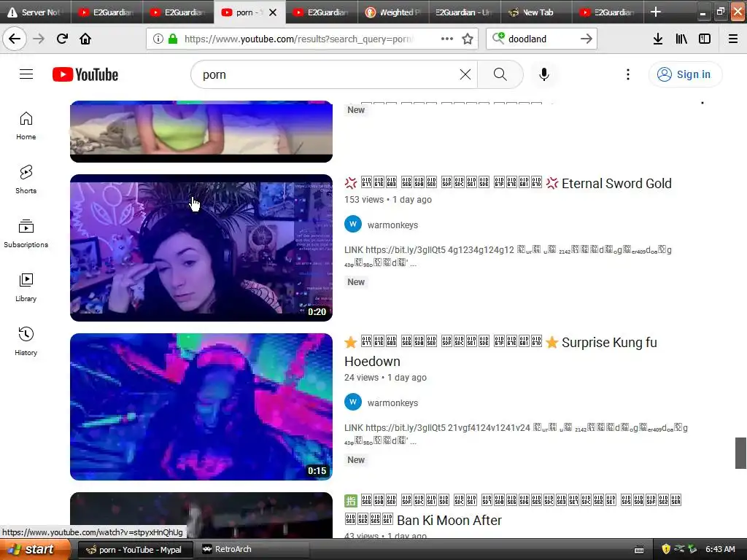747x560 pixels.
Task: Click the 153 views text
Action: tap(364, 200)
